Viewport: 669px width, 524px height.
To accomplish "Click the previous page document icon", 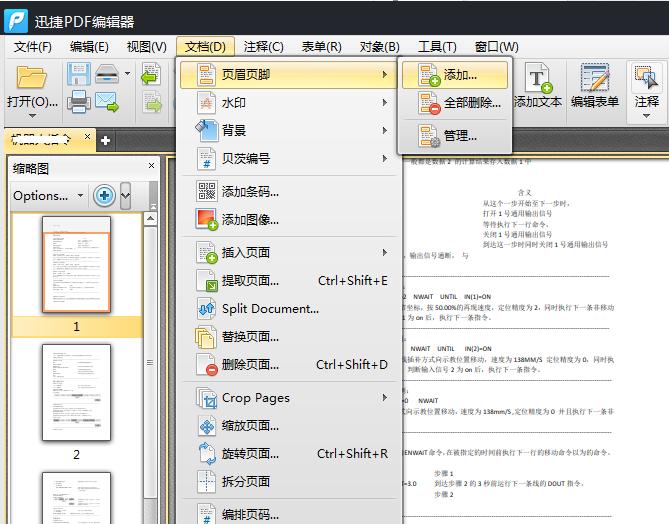I will 151,74.
